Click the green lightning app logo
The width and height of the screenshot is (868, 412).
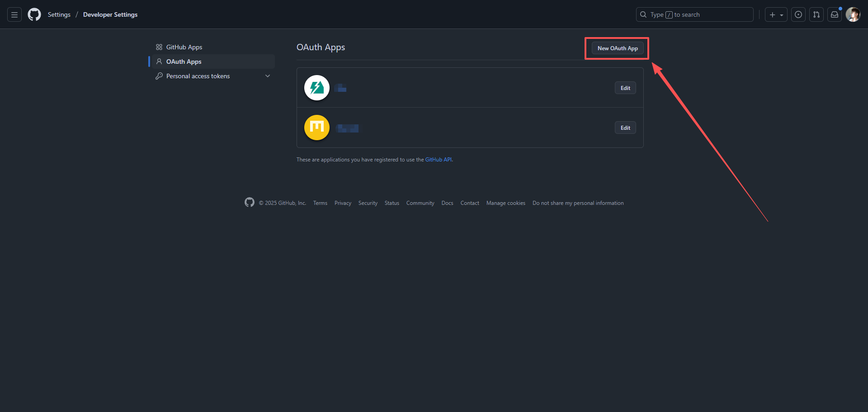(317, 88)
